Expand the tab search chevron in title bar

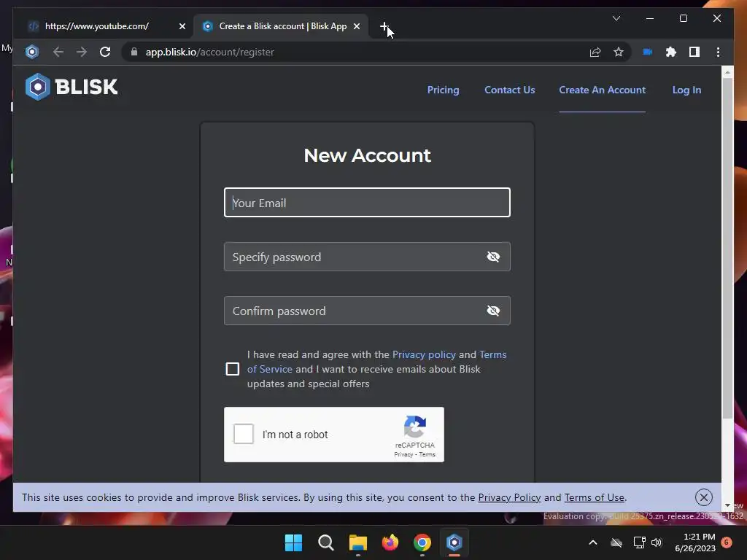coord(616,18)
